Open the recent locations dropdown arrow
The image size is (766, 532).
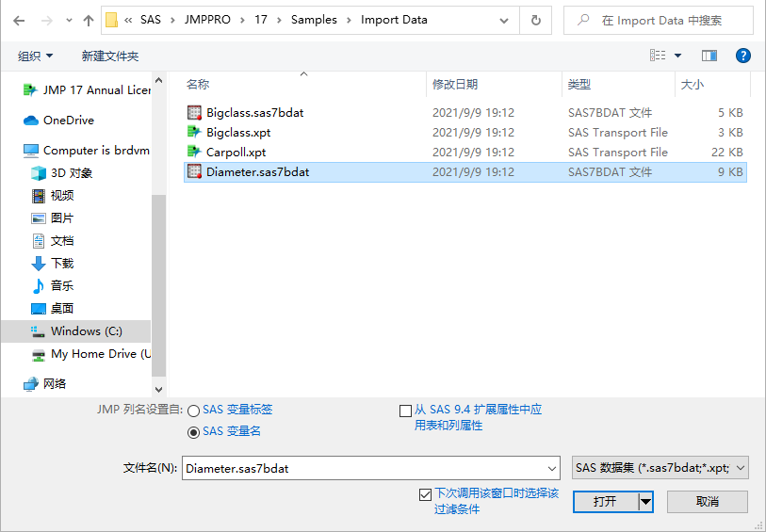coord(69,21)
